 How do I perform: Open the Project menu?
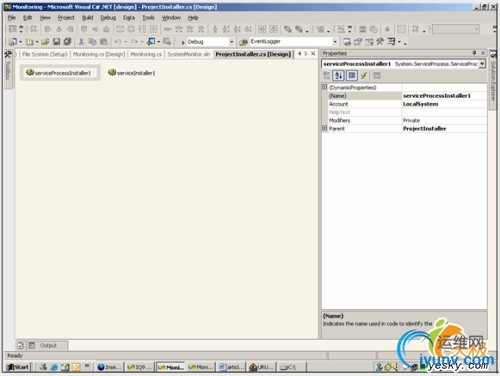tap(66, 18)
